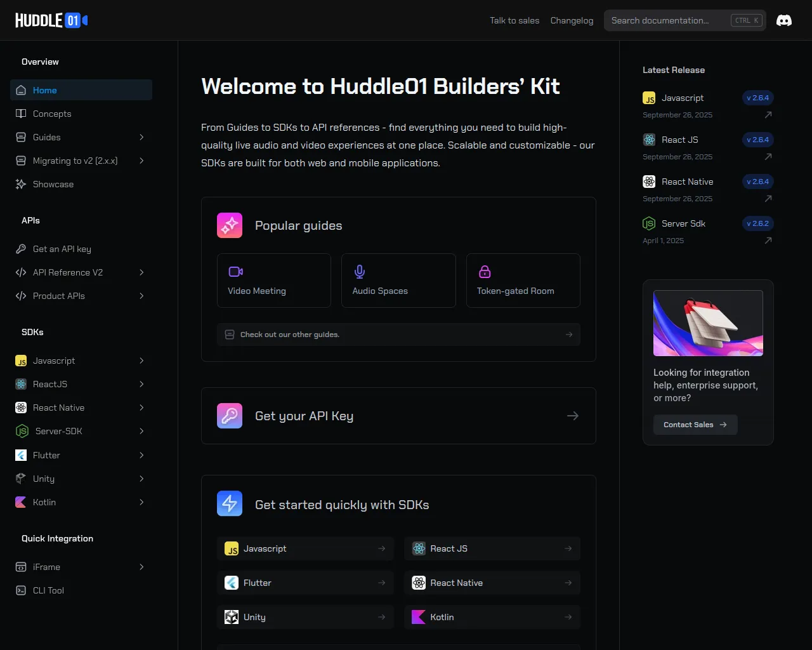Open React Native release arrow icon

coord(768,199)
